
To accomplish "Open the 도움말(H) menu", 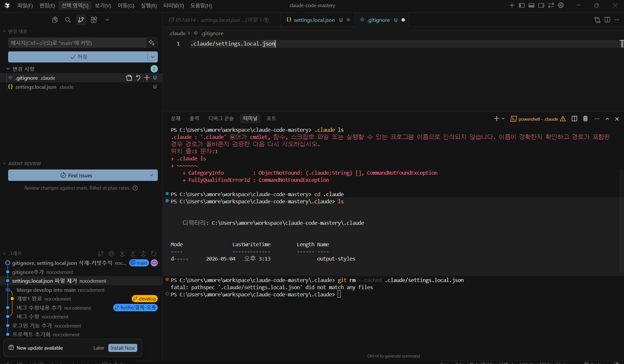I will pyautogui.click(x=201, y=6).
